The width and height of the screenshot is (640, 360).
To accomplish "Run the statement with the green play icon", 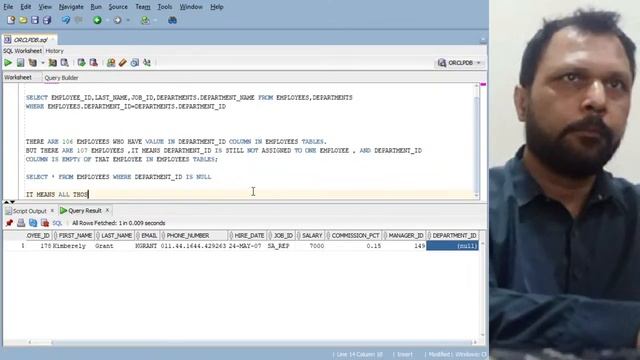I will pos(8,62).
